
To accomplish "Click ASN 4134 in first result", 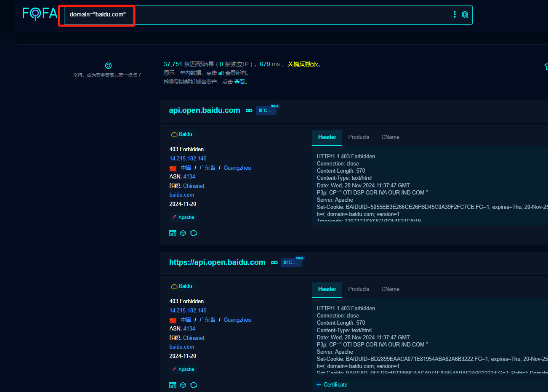I will pos(189,176).
